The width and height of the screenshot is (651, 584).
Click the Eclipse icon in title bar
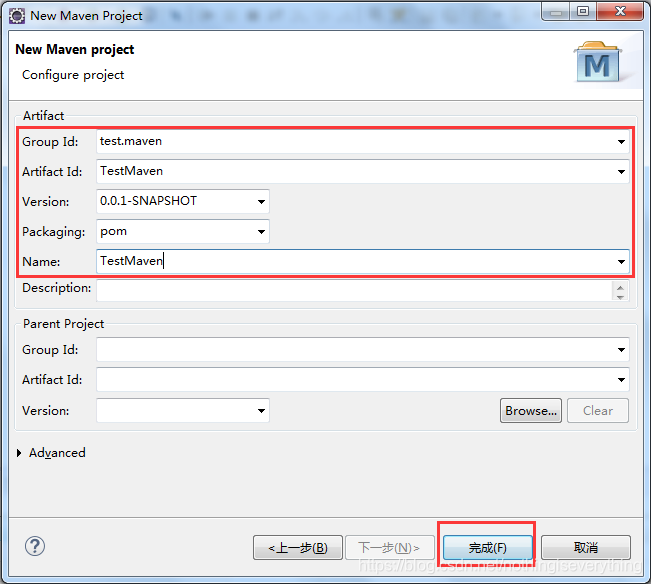coord(17,16)
